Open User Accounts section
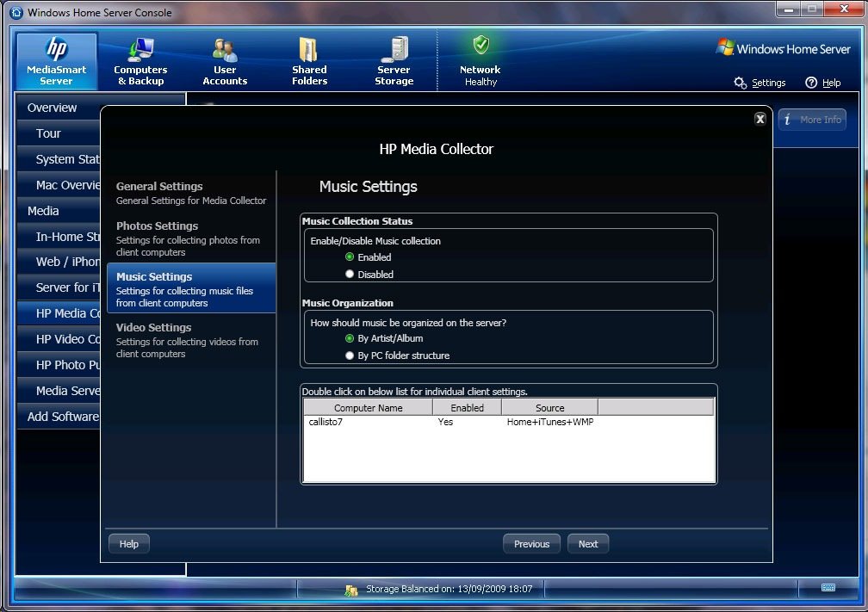The width and height of the screenshot is (868, 612). (x=225, y=61)
